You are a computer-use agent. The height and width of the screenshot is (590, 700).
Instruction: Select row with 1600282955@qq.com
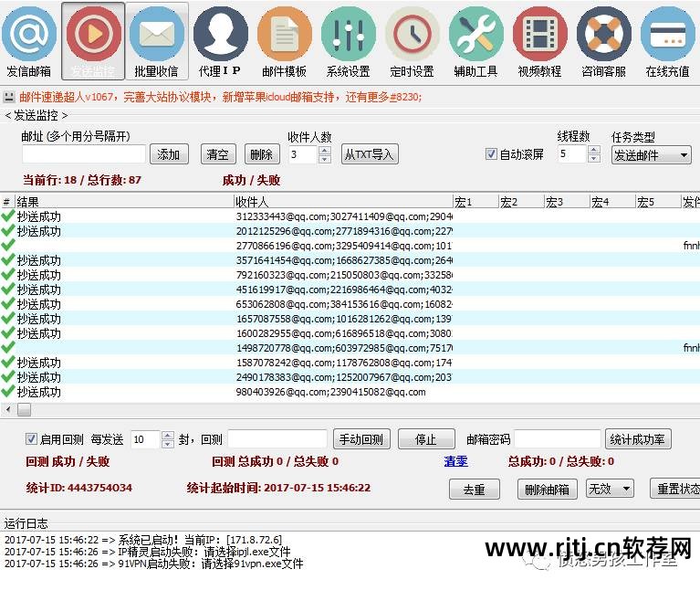tap(350, 333)
